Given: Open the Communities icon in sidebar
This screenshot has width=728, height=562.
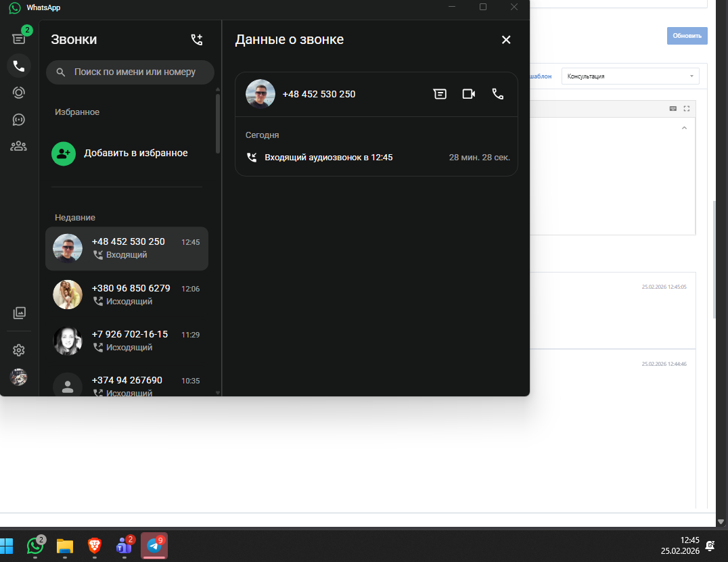Looking at the screenshot, I should pos(18,146).
